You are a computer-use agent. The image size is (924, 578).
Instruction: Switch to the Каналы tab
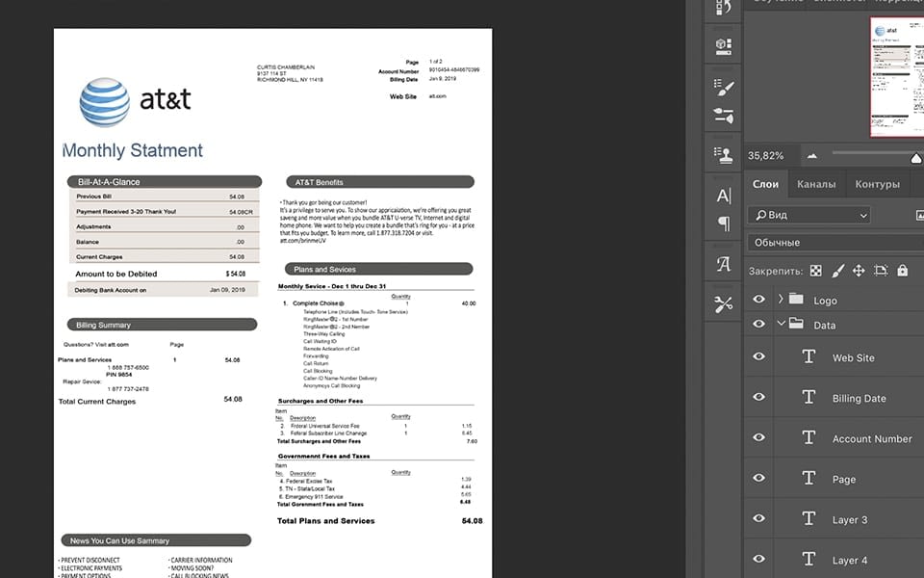pos(816,184)
